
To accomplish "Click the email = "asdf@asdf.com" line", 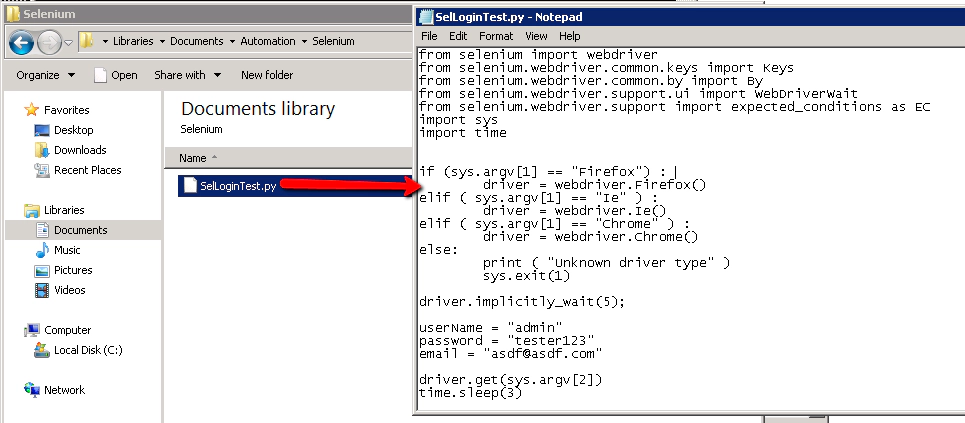I will click(x=510, y=354).
